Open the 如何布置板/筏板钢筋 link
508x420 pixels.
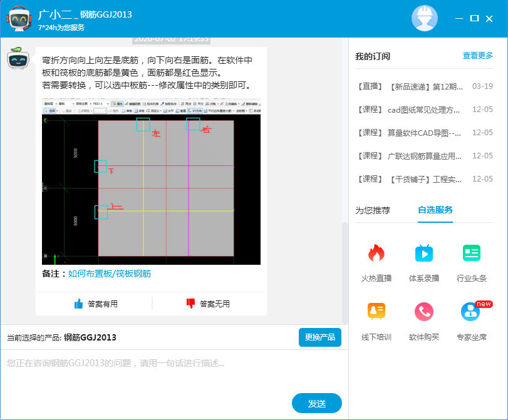110,274
